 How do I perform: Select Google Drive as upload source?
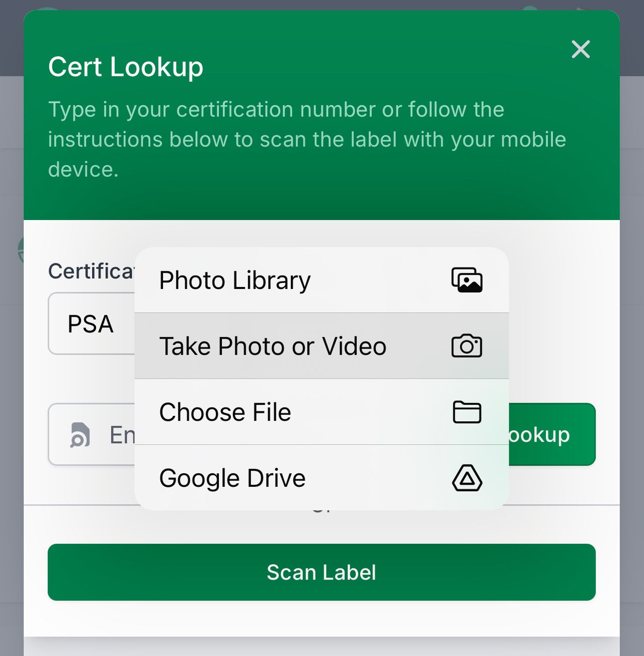click(232, 478)
